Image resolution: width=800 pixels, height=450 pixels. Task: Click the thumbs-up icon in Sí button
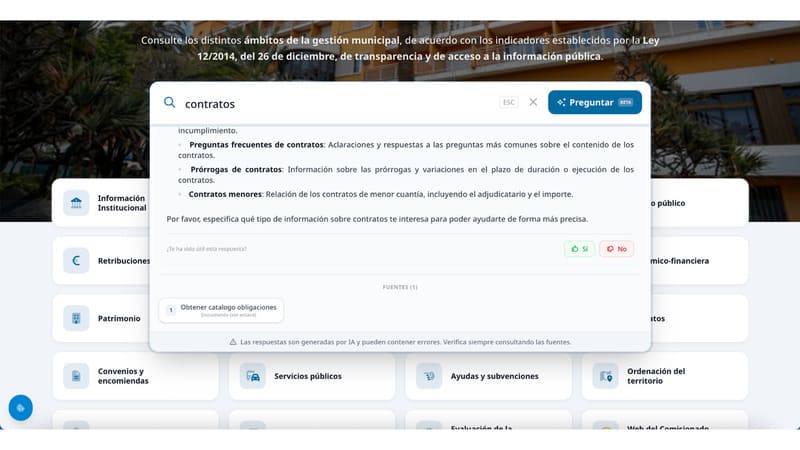[575, 249]
